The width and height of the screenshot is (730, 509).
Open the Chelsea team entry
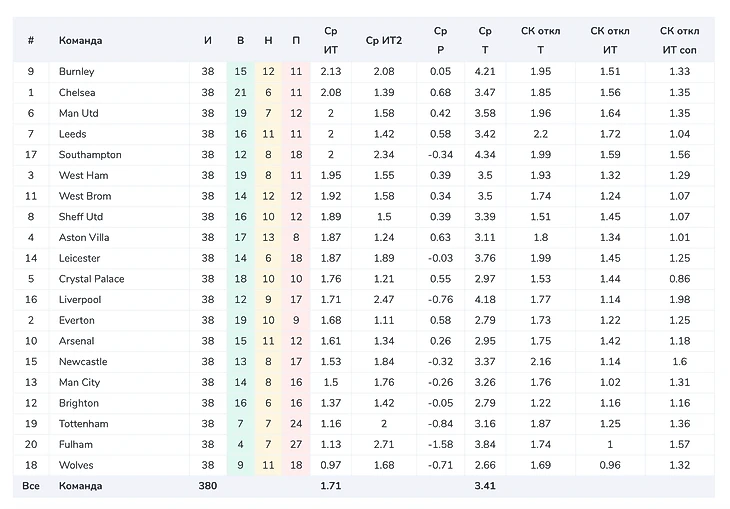[77, 93]
